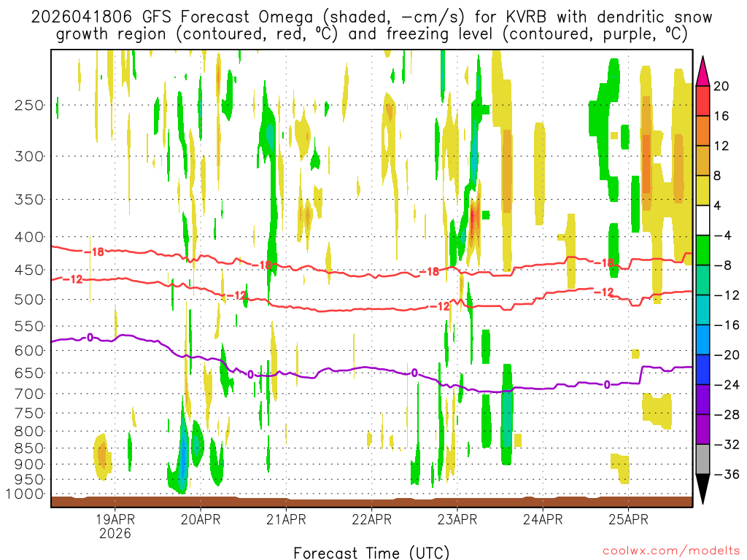Click the coolwx.com/modelts watermark link text

coord(671,551)
